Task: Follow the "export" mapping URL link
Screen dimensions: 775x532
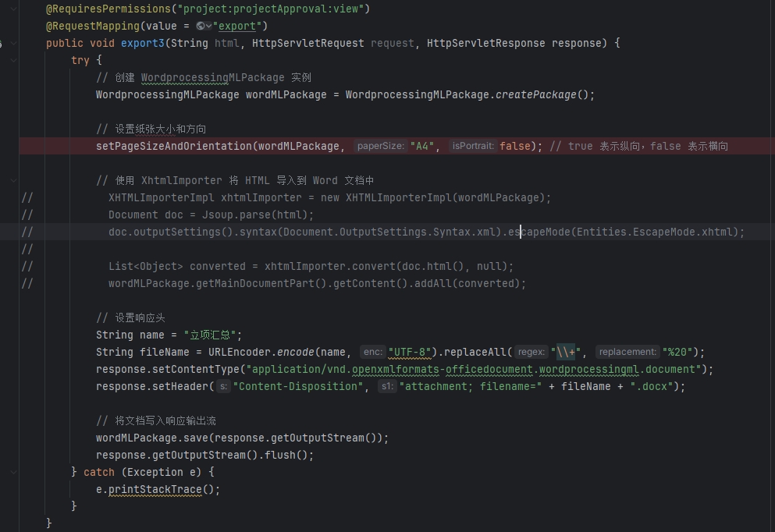Action: [237, 27]
